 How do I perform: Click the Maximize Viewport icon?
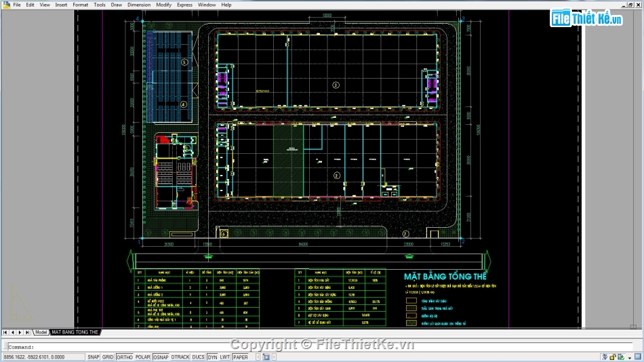point(266,357)
